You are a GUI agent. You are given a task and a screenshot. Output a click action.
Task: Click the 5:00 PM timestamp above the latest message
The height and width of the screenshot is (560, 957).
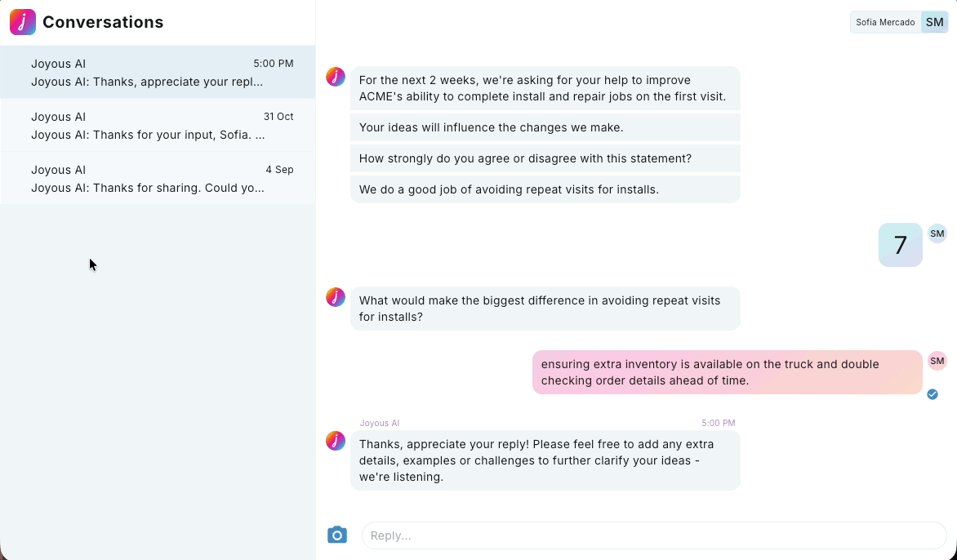click(718, 423)
